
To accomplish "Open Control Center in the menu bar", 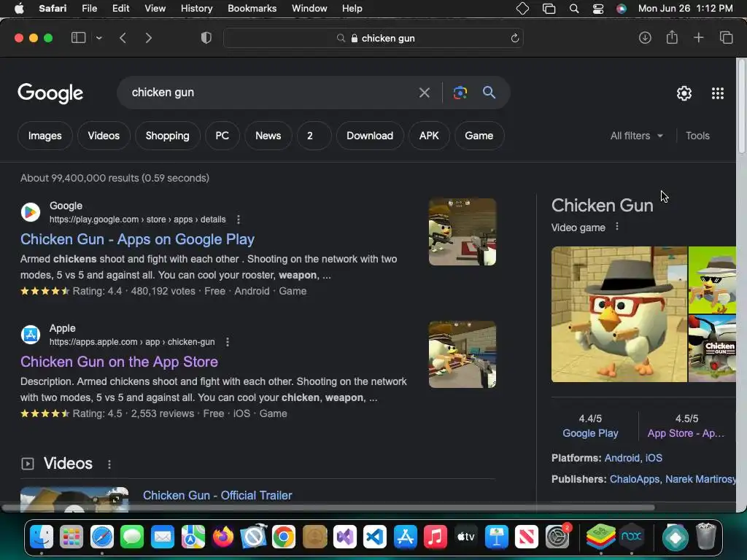I will pyautogui.click(x=598, y=9).
